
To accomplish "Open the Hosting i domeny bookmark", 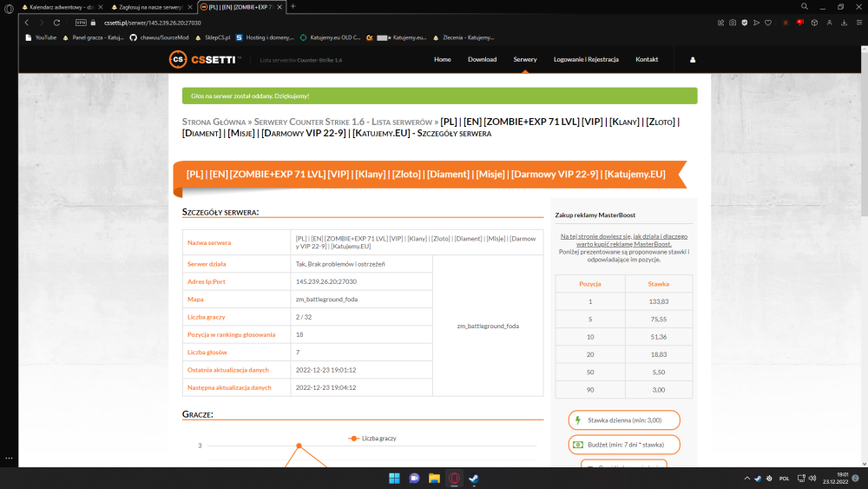I will click(x=265, y=37).
